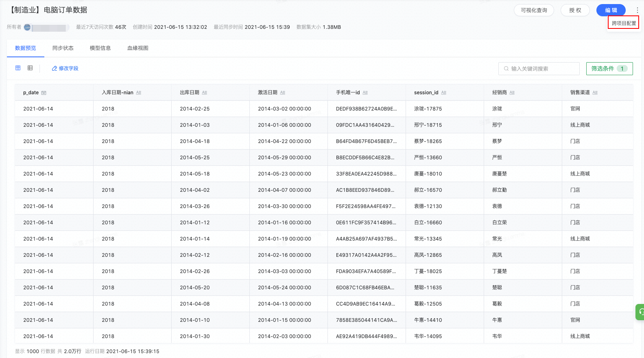Click the 修改字段 link

65,69
